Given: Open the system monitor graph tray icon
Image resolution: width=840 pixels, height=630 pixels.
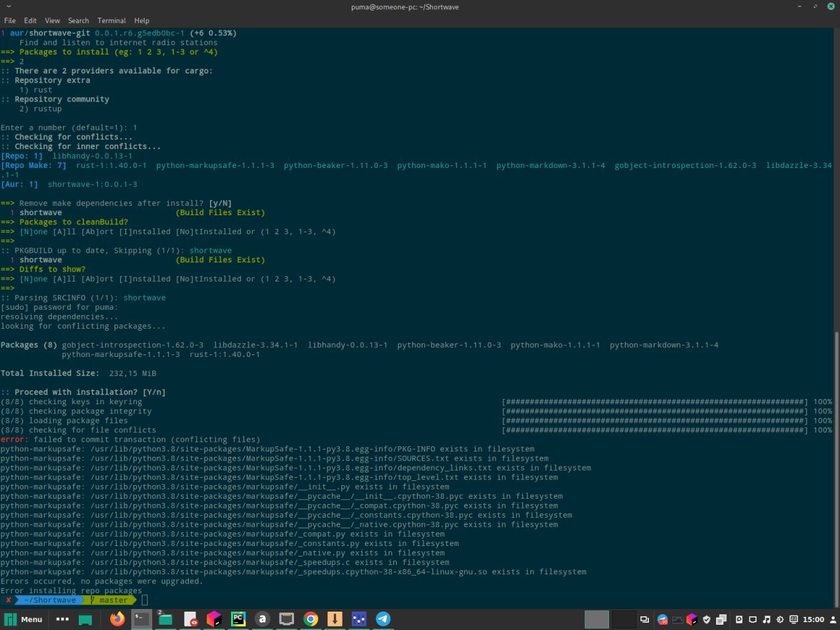Looking at the screenshot, I should click(x=677, y=619).
